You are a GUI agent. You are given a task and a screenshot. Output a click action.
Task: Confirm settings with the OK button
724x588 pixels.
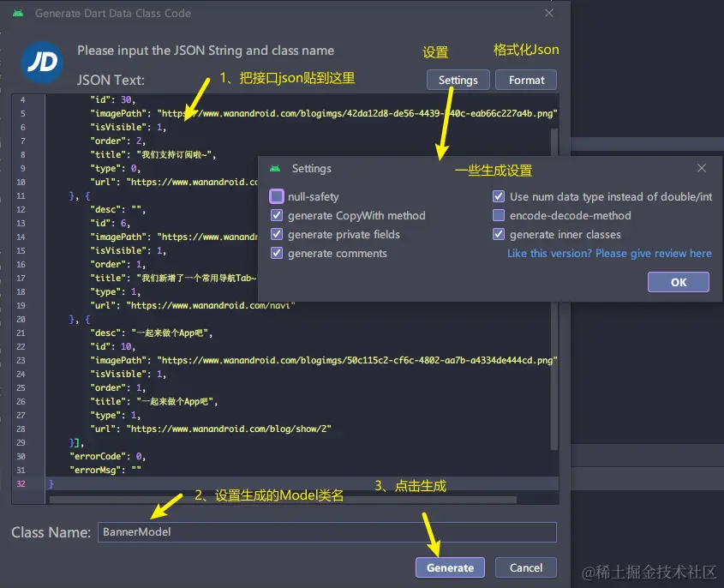click(678, 282)
